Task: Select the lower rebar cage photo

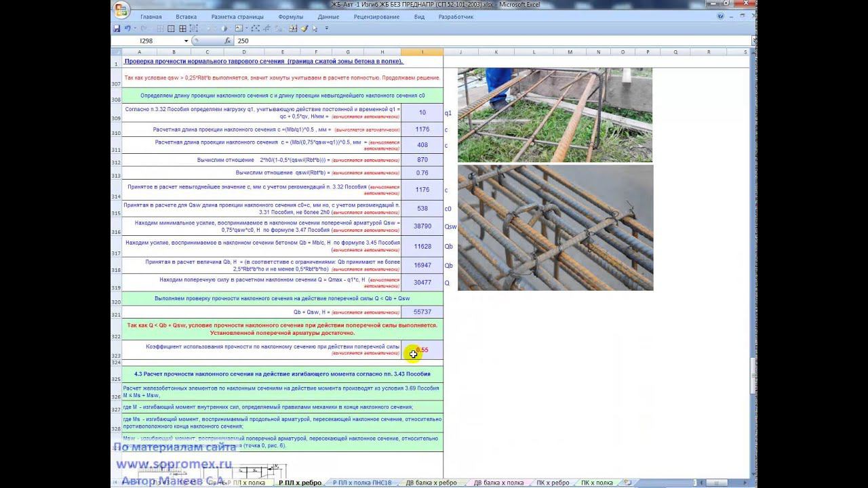Action: [x=555, y=228]
